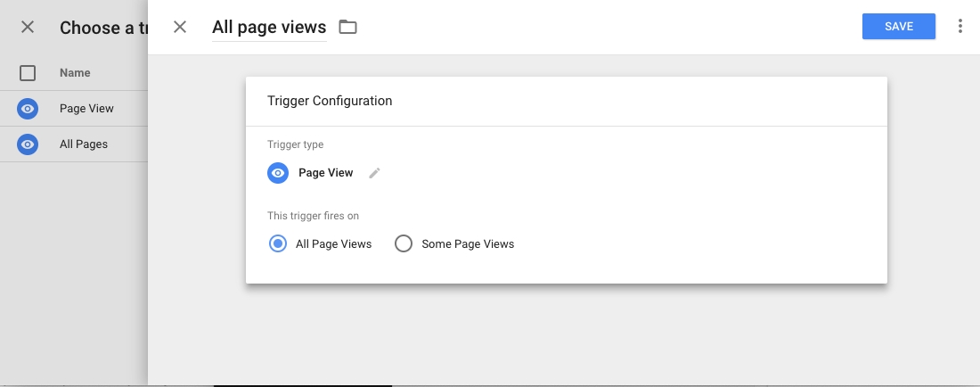980x387 pixels.
Task: Click the "This trigger fires on" label
Action: [313, 216]
